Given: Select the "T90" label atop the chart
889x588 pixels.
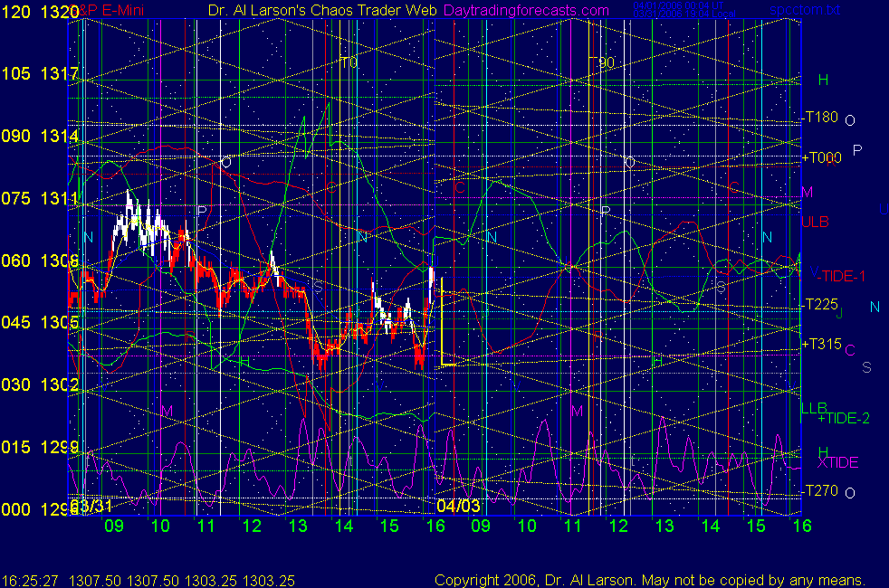Looking at the screenshot, I should click(x=603, y=62).
